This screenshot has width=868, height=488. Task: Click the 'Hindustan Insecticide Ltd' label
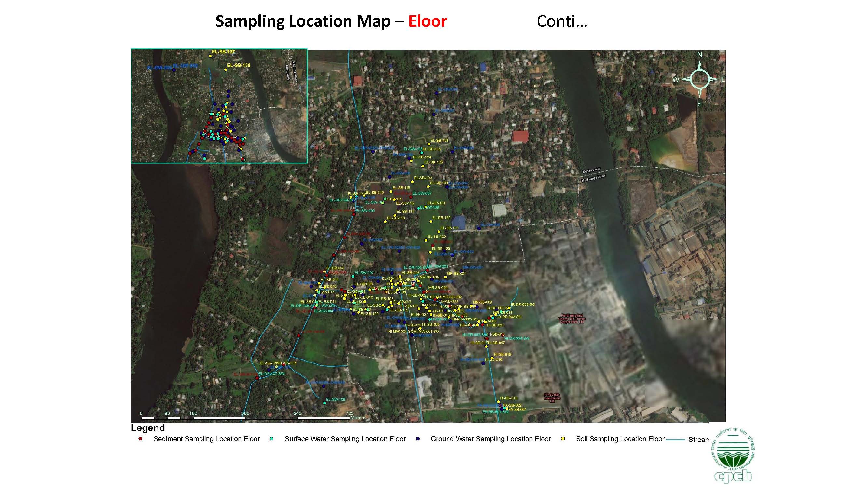(x=552, y=398)
